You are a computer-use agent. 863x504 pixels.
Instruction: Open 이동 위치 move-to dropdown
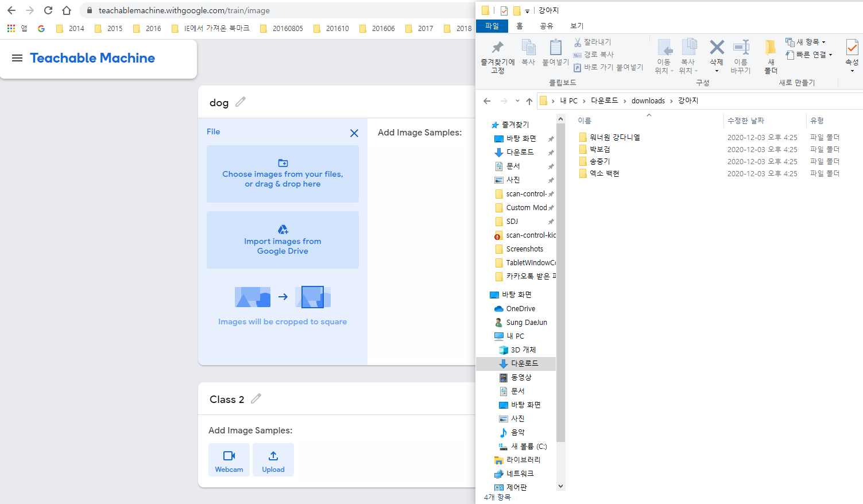(x=664, y=56)
